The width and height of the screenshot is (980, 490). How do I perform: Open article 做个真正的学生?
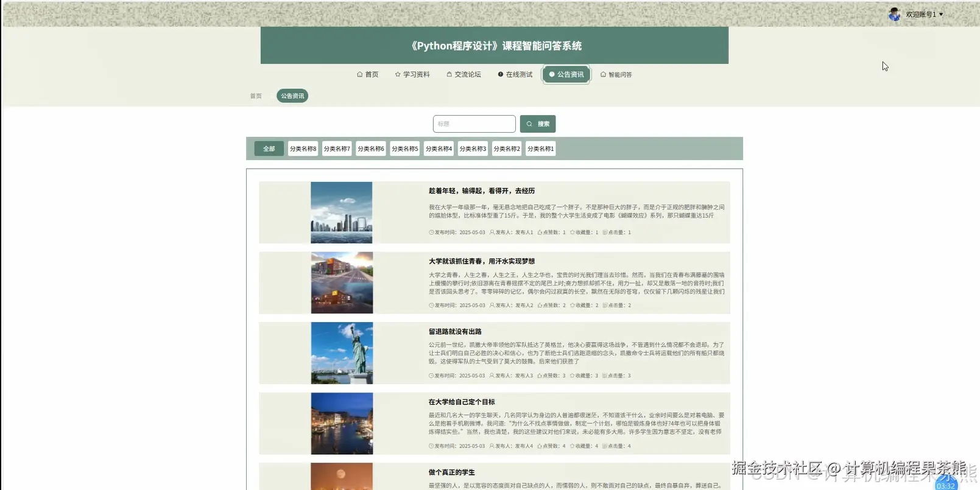click(x=451, y=472)
